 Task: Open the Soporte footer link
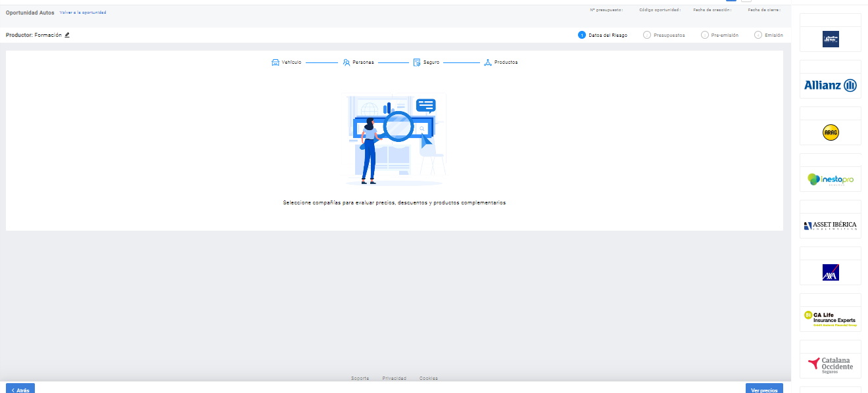360,379
